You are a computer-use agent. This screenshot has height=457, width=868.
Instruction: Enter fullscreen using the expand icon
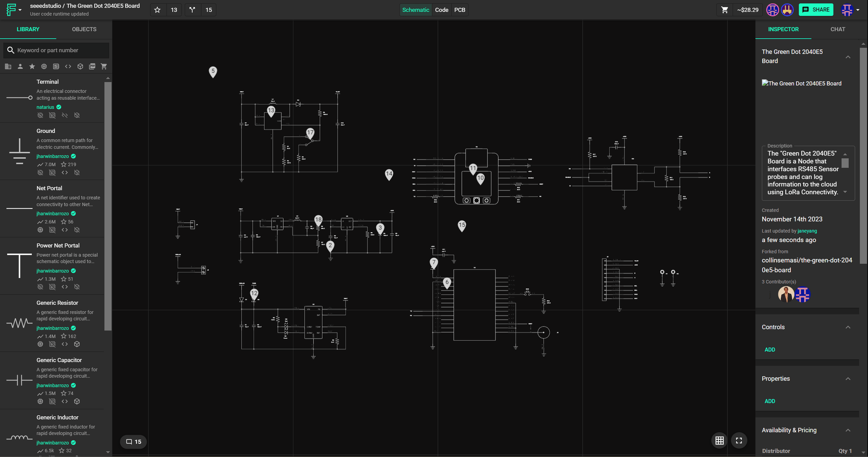739,440
